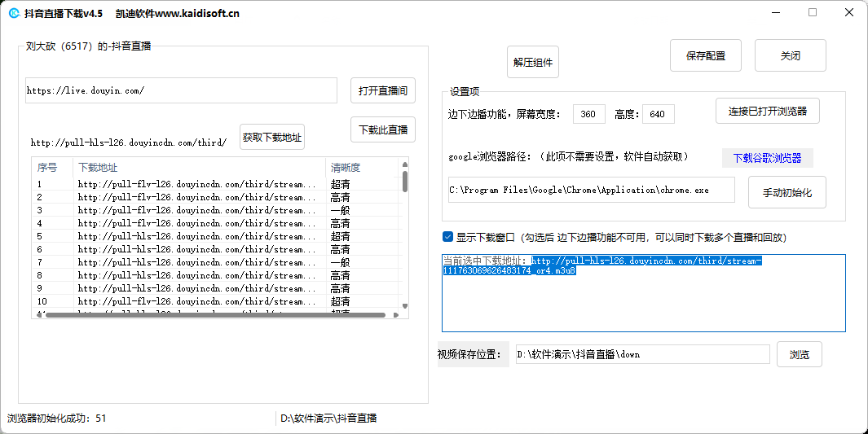The image size is (868, 434).
Task: Select row 1 in the download list
Action: (215, 184)
